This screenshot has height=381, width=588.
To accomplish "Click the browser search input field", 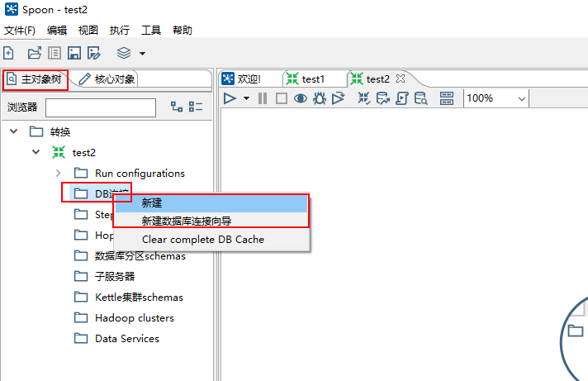I will [x=101, y=107].
